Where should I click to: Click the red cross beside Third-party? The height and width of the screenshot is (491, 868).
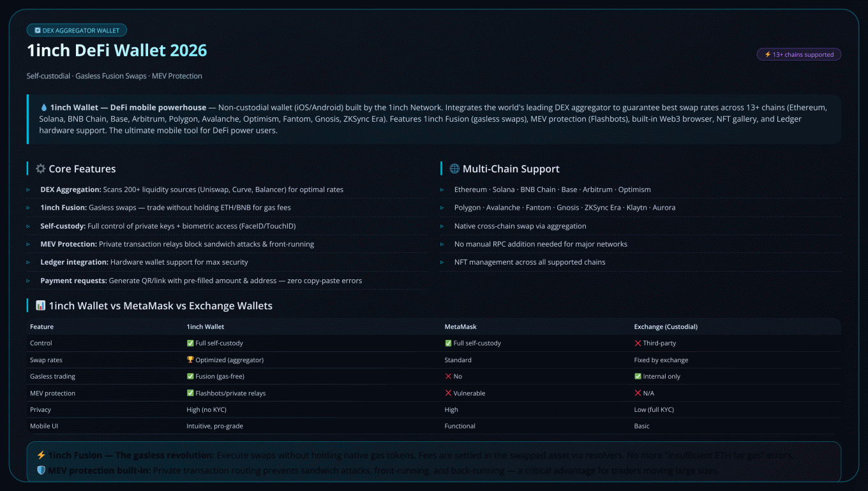[638, 343]
